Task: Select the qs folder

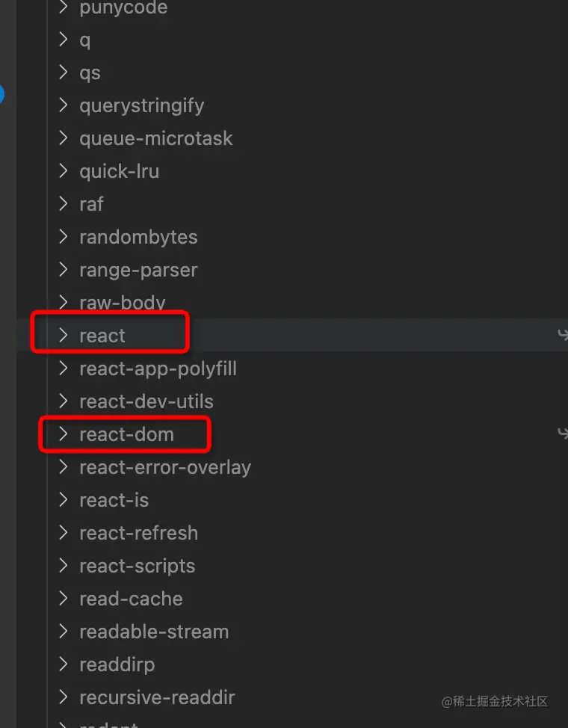Action: click(x=90, y=73)
